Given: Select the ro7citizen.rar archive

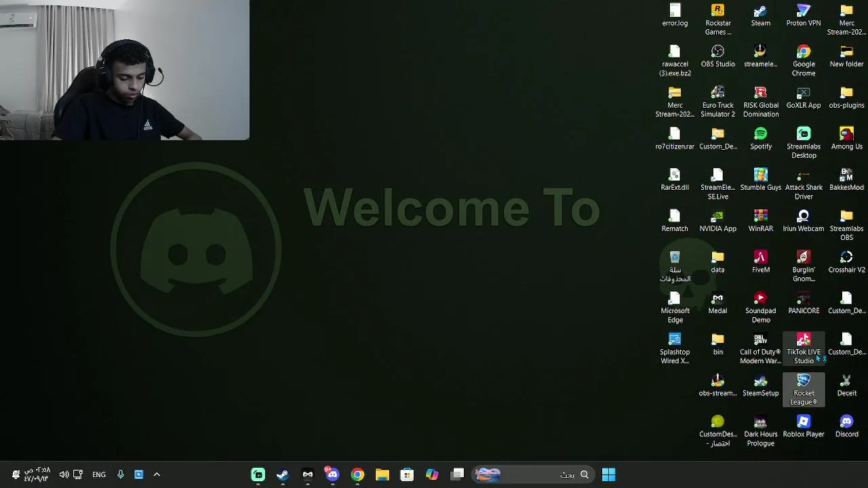Looking at the screenshot, I should (675, 139).
